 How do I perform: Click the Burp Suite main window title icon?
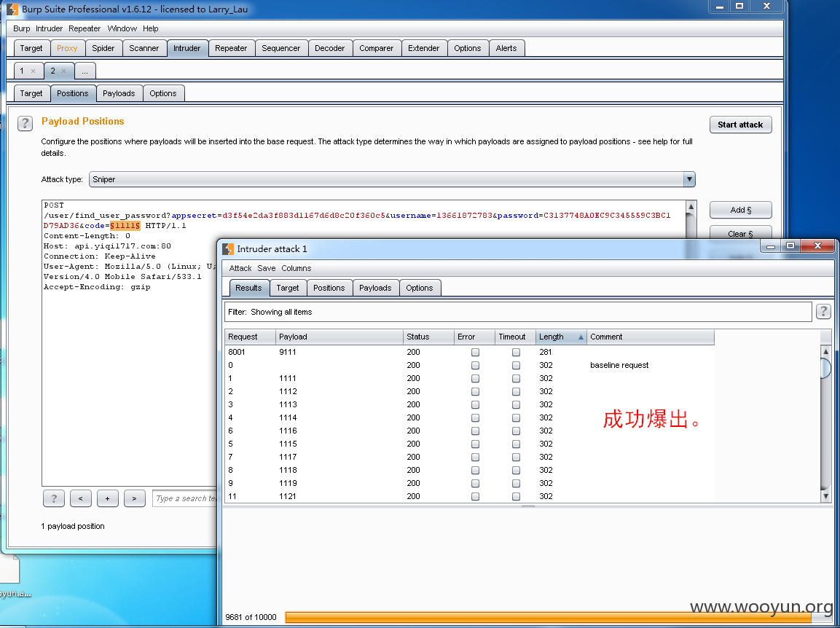pos(12,9)
